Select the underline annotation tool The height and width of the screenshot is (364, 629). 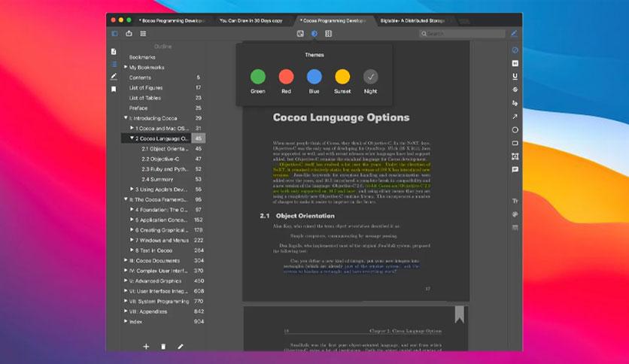coord(515,77)
